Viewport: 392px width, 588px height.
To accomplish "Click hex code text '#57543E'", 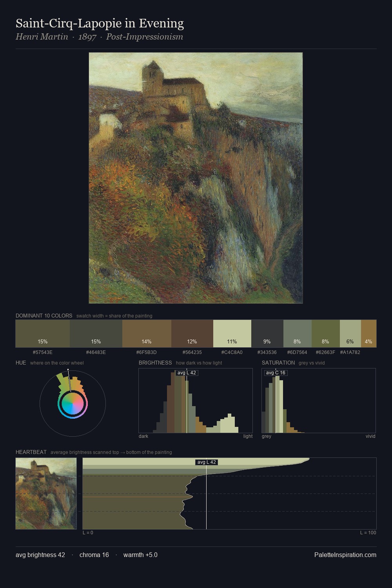I will [43, 352].
